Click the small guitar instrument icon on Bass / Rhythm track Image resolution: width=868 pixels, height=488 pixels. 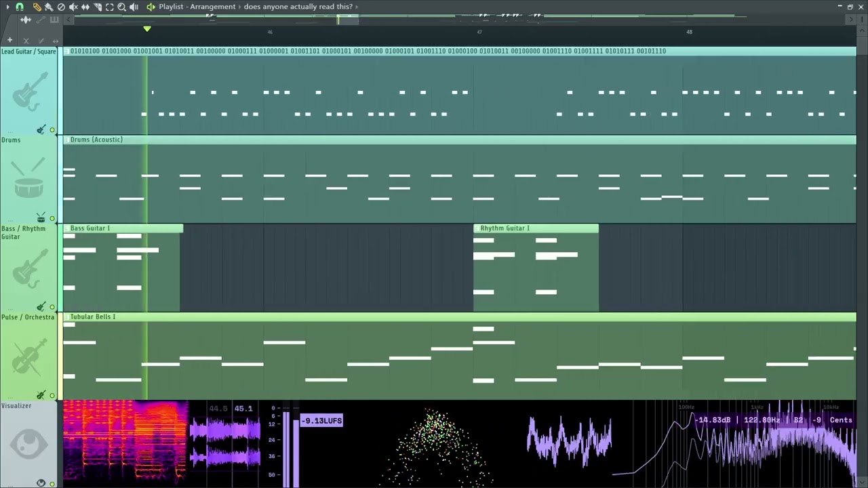[x=41, y=306]
